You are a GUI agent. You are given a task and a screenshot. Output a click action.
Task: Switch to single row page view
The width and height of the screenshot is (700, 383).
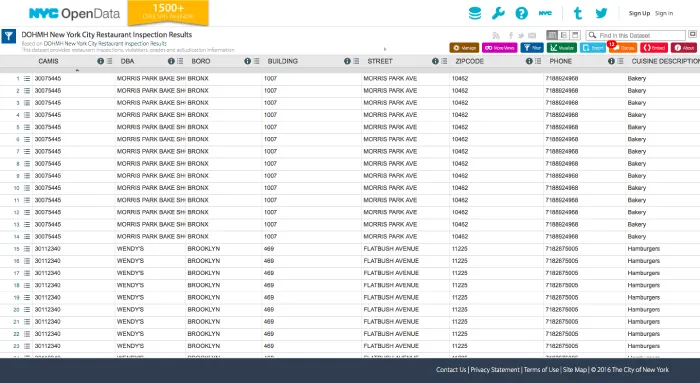click(x=575, y=35)
